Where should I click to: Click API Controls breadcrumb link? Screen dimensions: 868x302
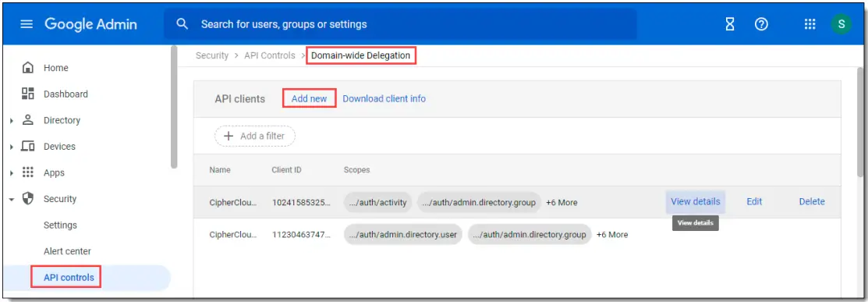point(270,55)
